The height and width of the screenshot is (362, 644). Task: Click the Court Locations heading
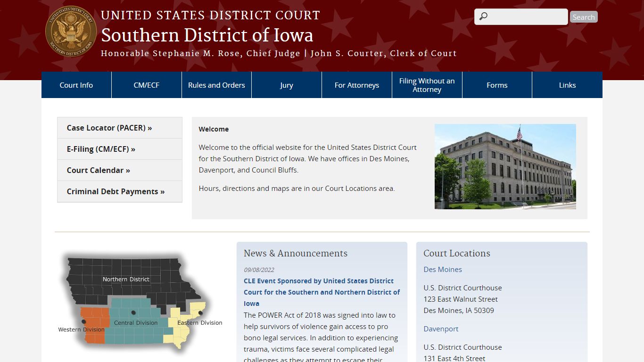(457, 253)
